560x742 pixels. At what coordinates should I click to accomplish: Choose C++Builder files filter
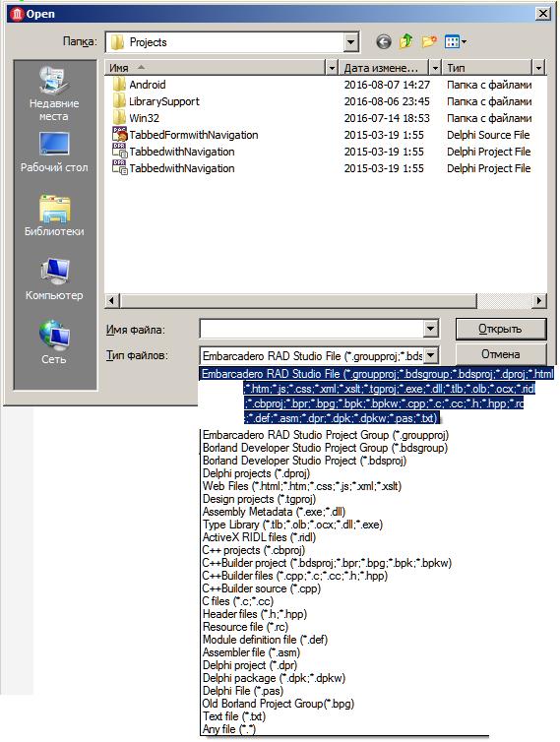point(295,576)
